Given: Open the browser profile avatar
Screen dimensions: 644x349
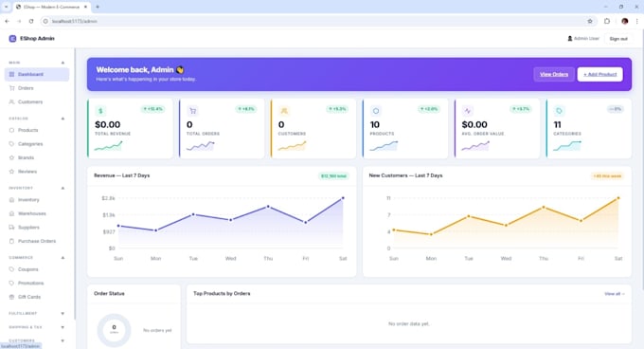Looking at the screenshot, I should tap(625, 21).
